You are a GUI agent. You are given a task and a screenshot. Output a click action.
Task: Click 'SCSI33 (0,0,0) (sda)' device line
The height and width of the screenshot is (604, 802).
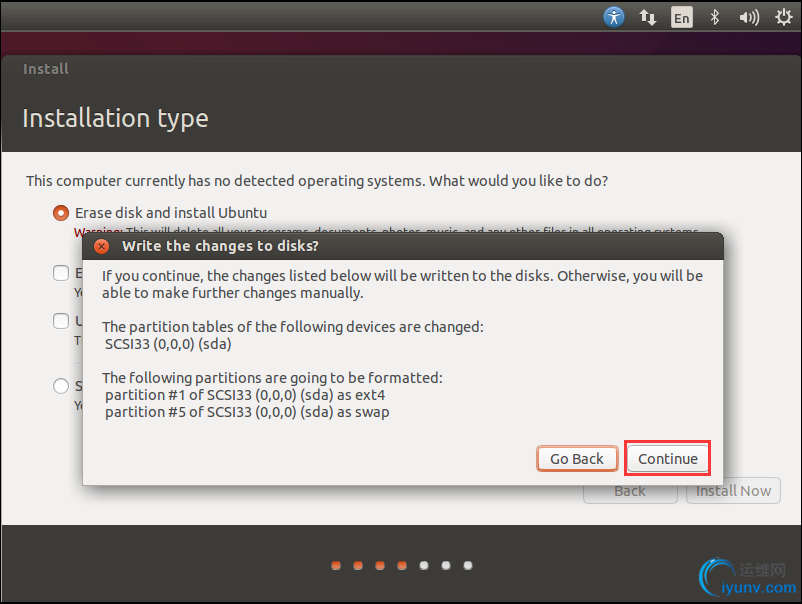pos(168,344)
